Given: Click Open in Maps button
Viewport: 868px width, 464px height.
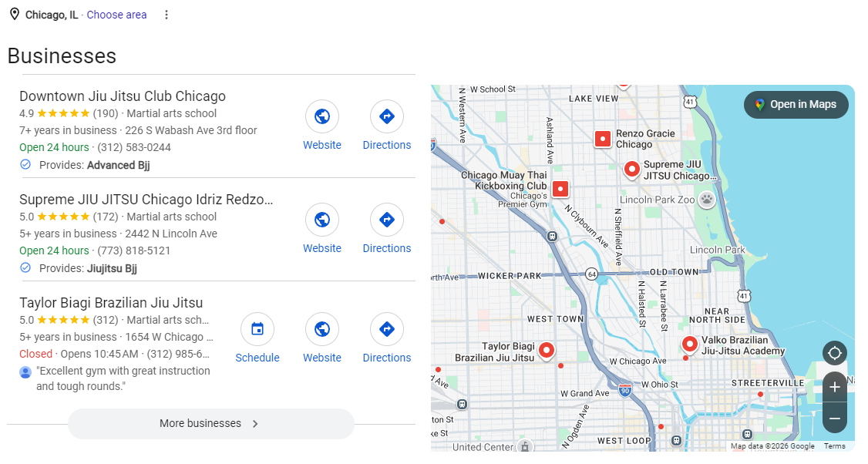Looking at the screenshot, I should point(796,104).
